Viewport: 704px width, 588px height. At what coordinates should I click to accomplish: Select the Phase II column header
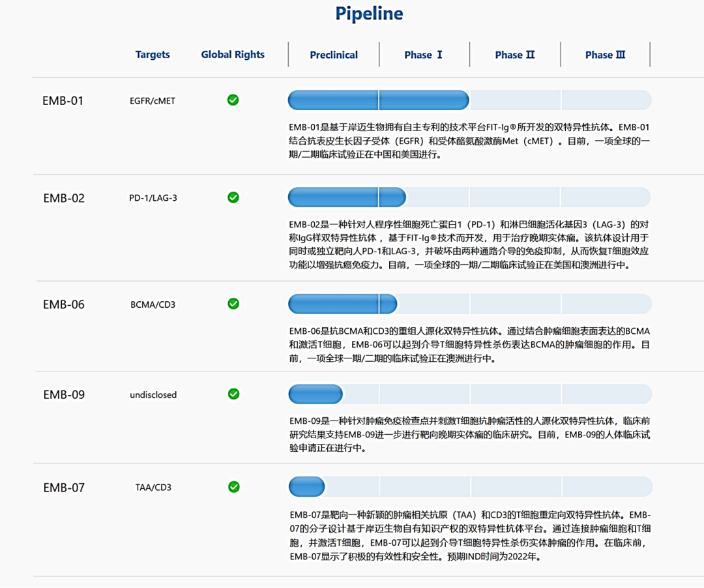tap(515, 55)
